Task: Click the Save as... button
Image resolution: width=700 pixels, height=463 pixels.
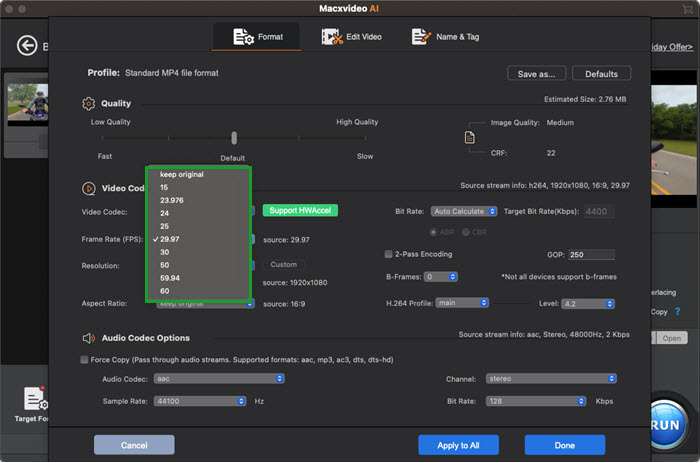Action: [537, 74]
